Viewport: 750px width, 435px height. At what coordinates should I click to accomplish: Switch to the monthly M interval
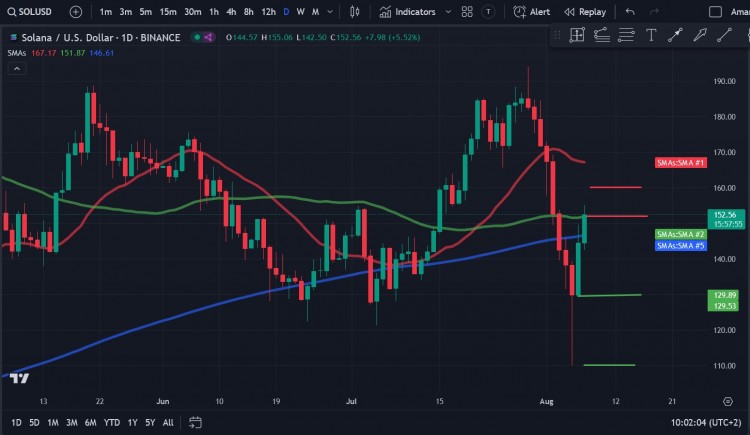pyautogui.click(x=316, y=11)
